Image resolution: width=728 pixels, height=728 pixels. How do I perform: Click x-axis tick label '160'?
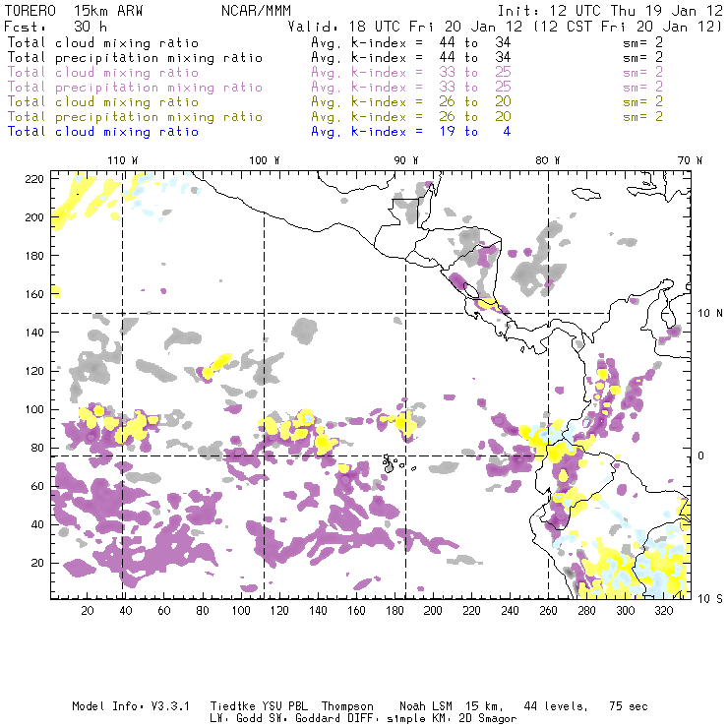tap(356, 611)
